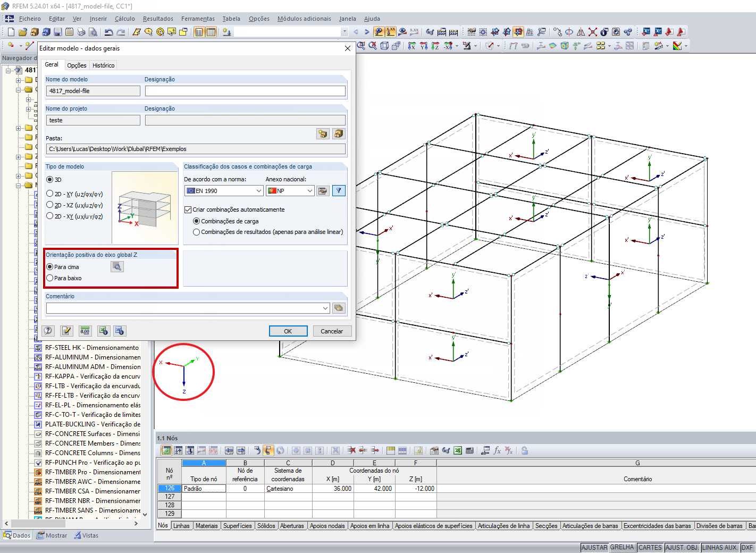Select the 3D model type radio
The image size is (756, 553).
click(50, 180)
